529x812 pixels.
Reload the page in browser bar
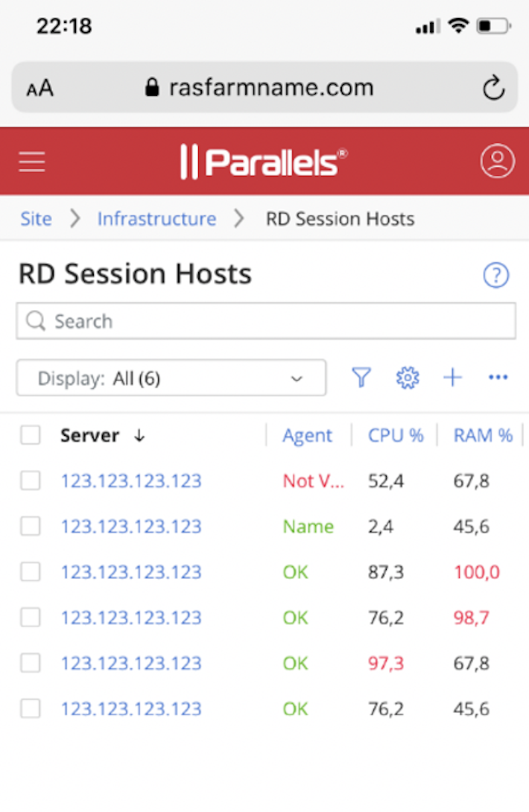tap(493, 87)
